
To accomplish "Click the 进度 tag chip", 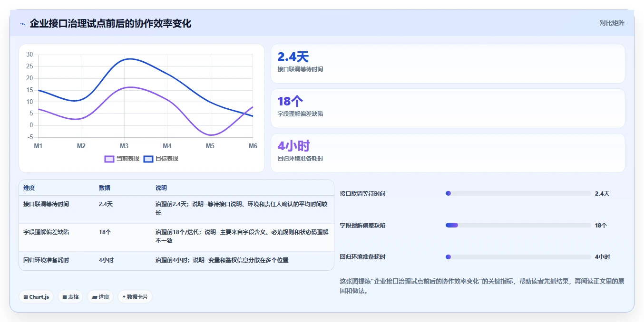I will click(100, 297).
